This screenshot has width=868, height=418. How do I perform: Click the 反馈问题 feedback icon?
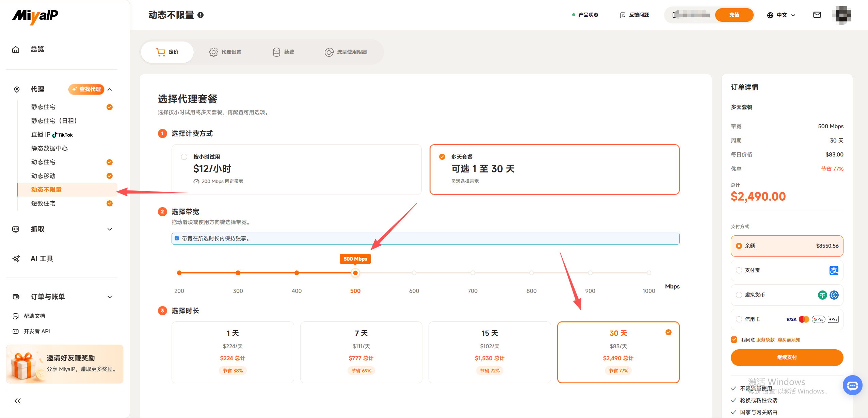(x=623, y=15)
